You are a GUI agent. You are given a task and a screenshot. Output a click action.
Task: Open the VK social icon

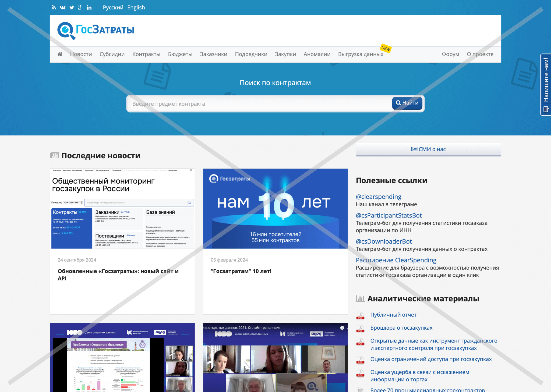(x=62, y=8)
